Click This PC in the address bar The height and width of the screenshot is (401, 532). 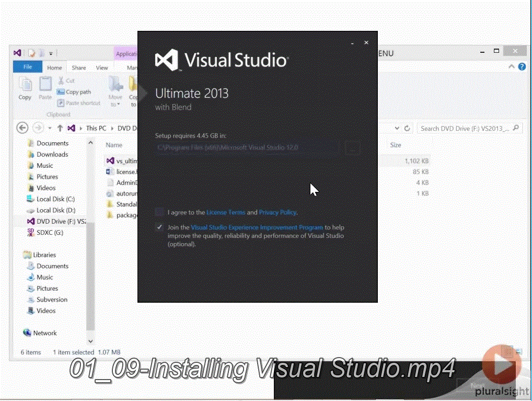pyautogui.click(x=96, y=128)
